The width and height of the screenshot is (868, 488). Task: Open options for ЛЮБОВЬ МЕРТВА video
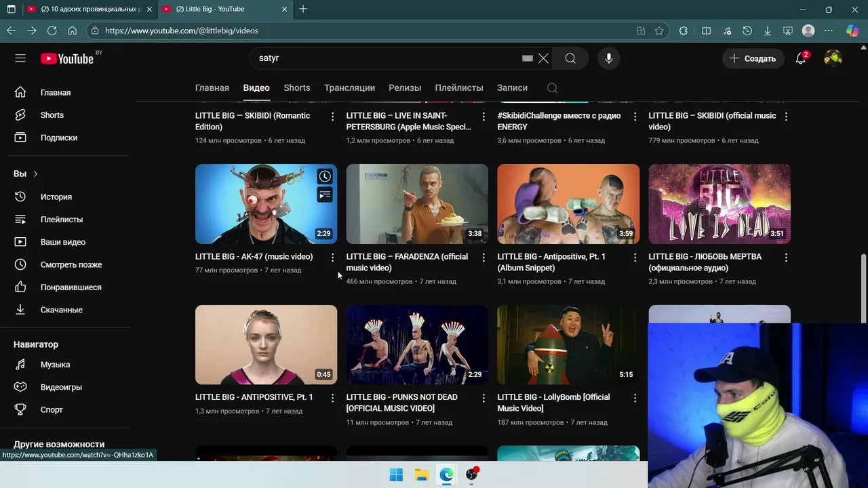[x=786, y=258]
